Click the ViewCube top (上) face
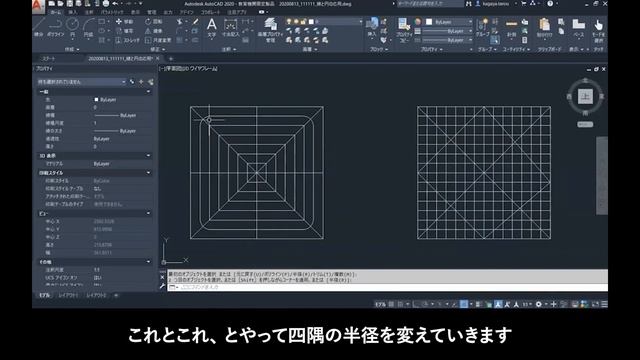 (585, 96)
